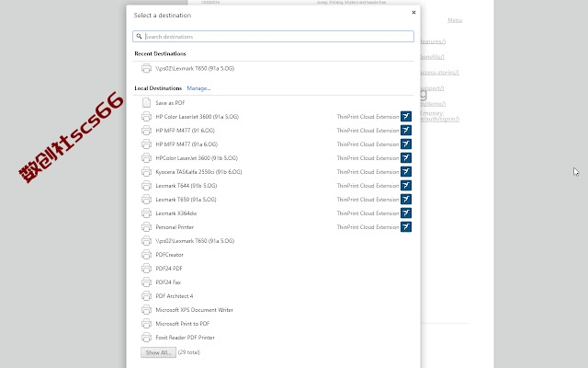The image size is (588, 368).
Task: Select the recent \\ps02\Lexmark T650 destination
Action: pyautogui.click(x=273, y=68)
